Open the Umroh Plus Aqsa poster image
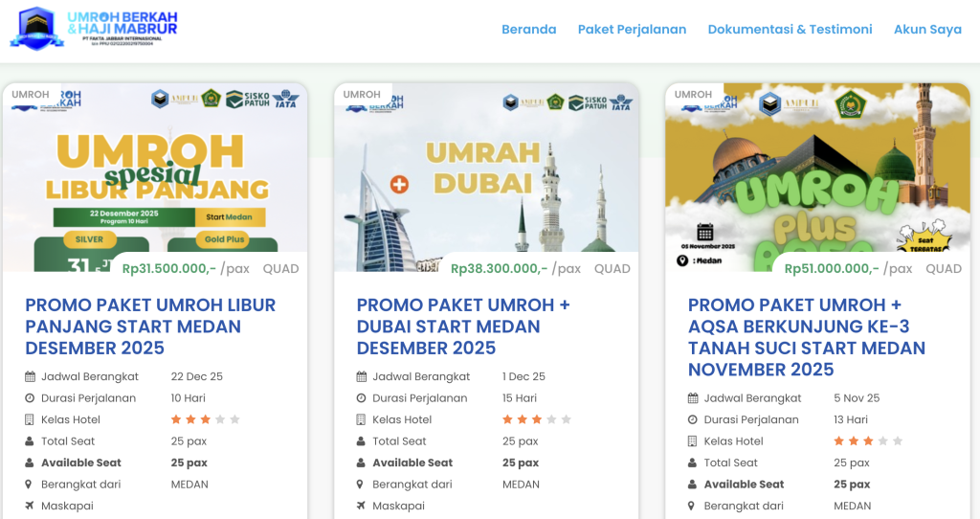Screen dimensions: 980x519 click(x=817, y=177)
